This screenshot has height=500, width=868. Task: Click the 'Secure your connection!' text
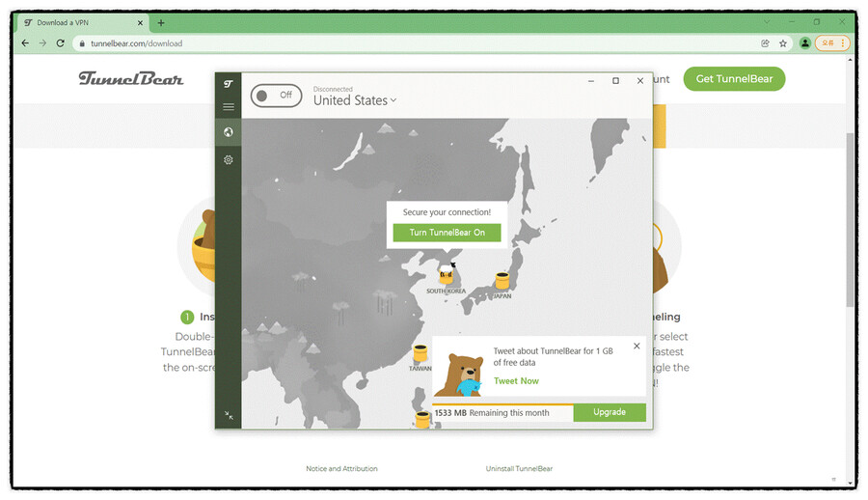[x=447, y=212]
